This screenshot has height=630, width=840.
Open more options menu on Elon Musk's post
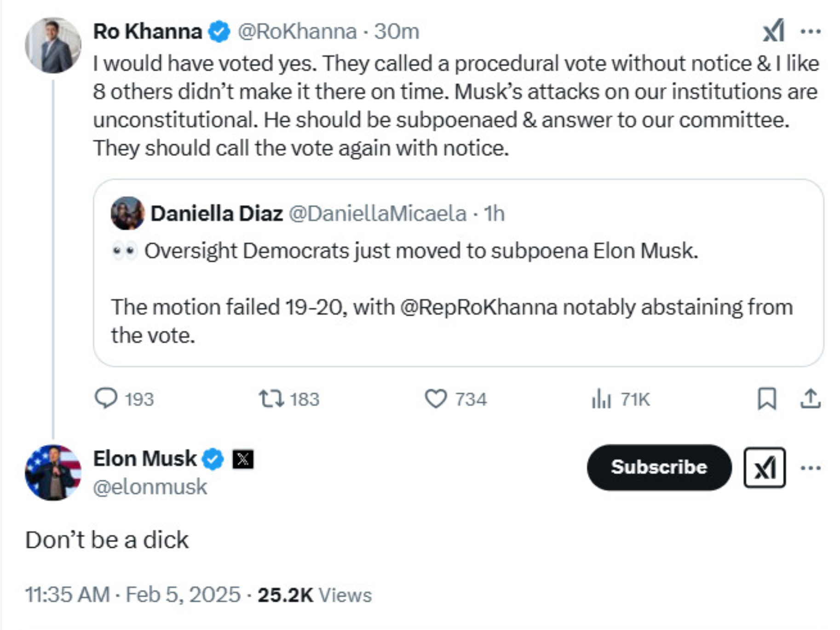pos(811,468)
